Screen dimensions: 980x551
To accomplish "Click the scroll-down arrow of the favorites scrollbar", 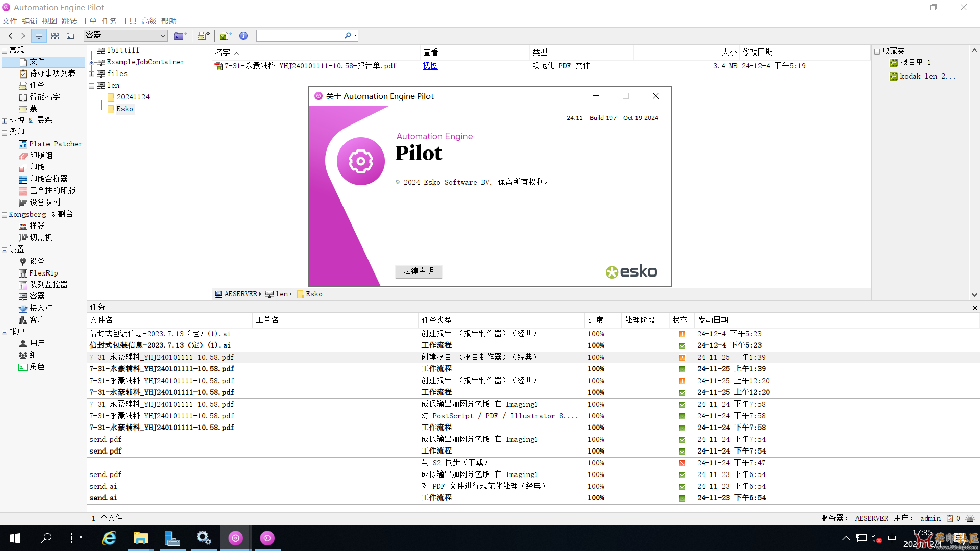I will [974, 295].
